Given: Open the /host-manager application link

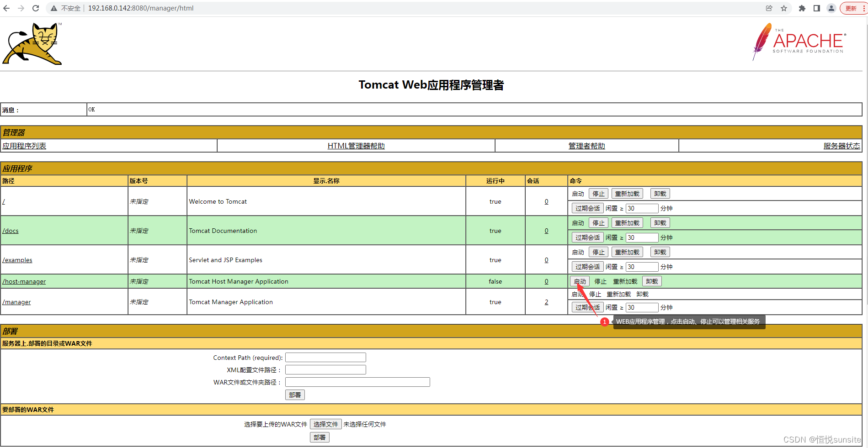Looking at the screenshot, I should pyautogui.click(x=24, y=281).
